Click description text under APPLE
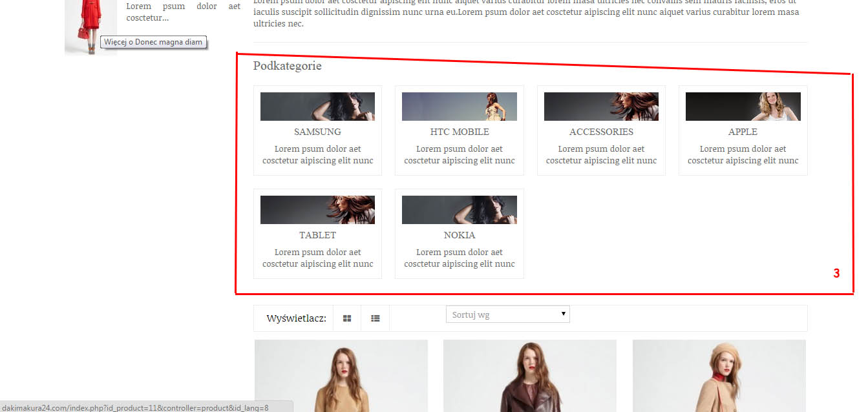This screenshot has height=412, width=868. pos(743,155)
